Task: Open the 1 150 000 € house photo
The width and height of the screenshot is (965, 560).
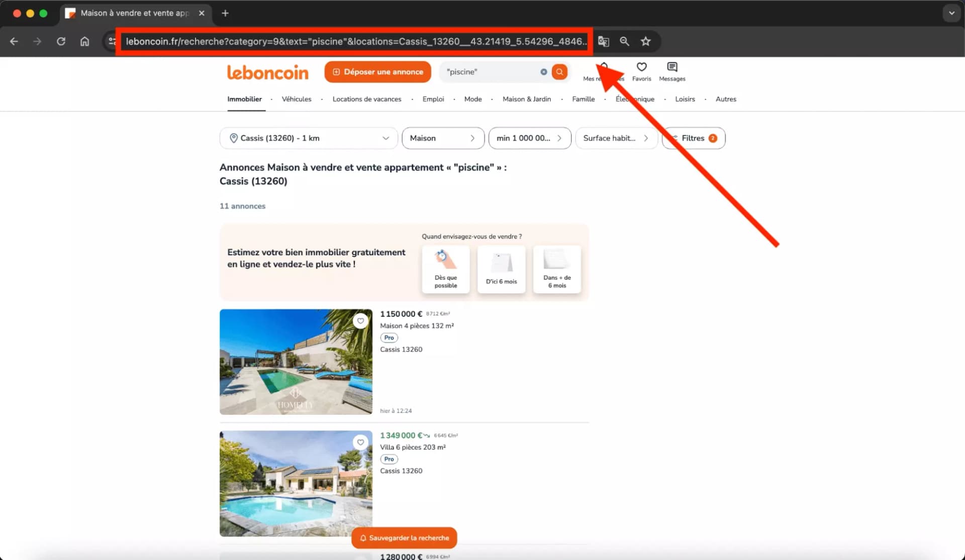Action: 296,362
